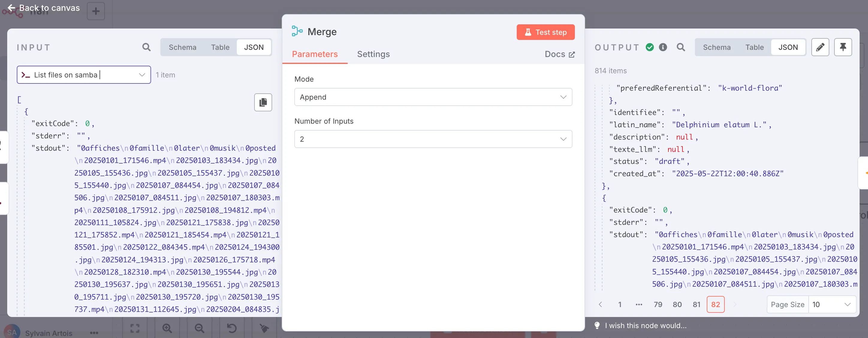Copy the input JSON to clipboard
Image resolution: width=868 pixels, height=338 pixels.
click(x=263, y=102)
